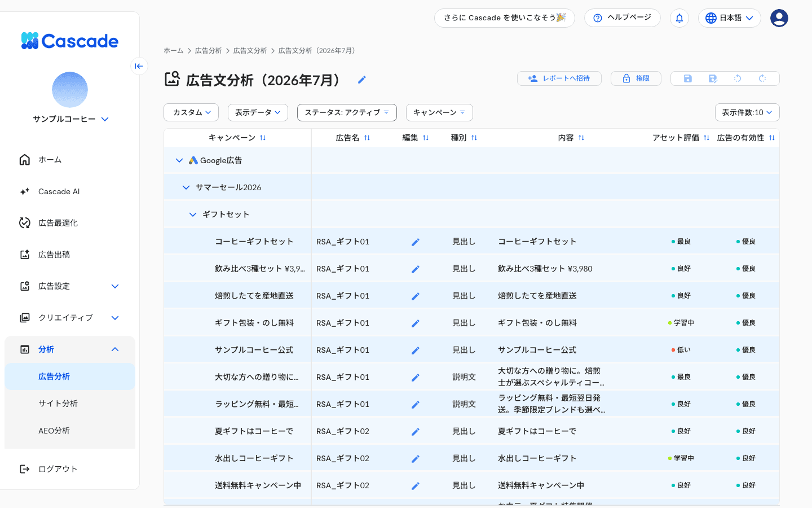Sort by the キャンペーン column

coord(263,138)
